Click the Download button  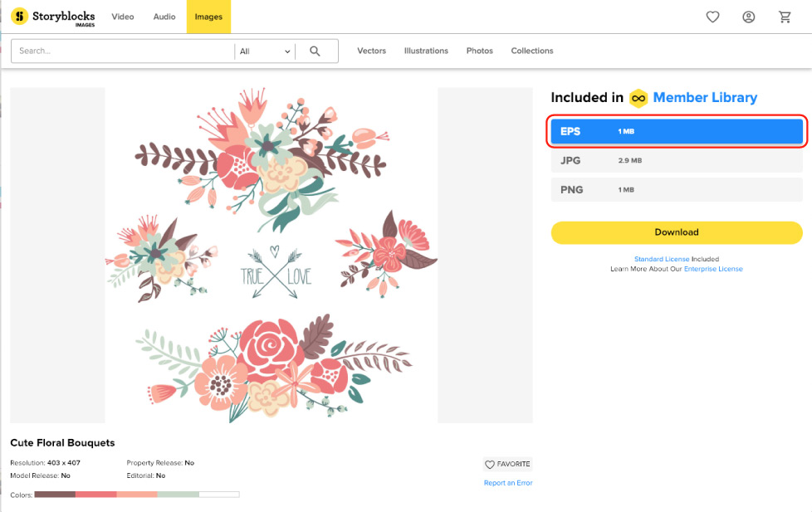[x=677, y=232]
